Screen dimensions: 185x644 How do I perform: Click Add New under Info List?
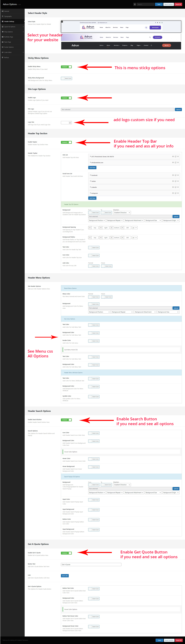coord(92,168)
